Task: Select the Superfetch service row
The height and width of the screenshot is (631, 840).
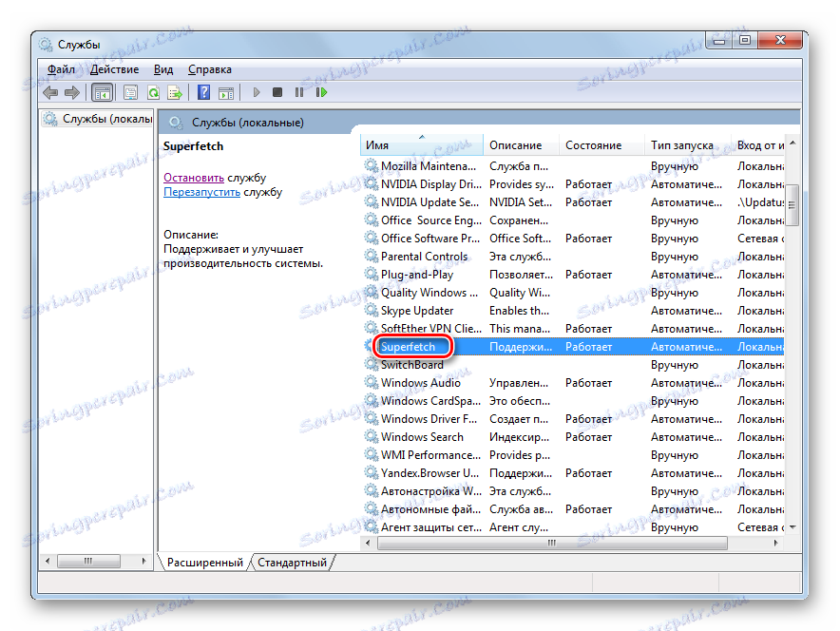Action: pos(573,347)
